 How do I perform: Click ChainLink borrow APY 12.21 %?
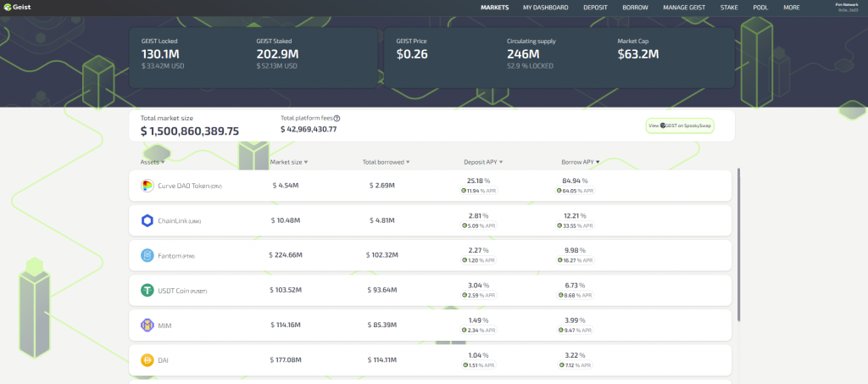[575, 216]
